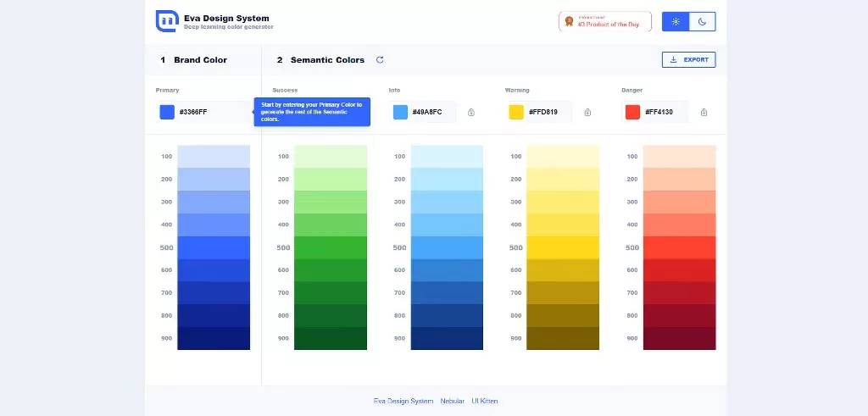The width and height of the screenshot is (868, 416).
Task: Select the Success 500 shade
Action: (x=331, y=248)
